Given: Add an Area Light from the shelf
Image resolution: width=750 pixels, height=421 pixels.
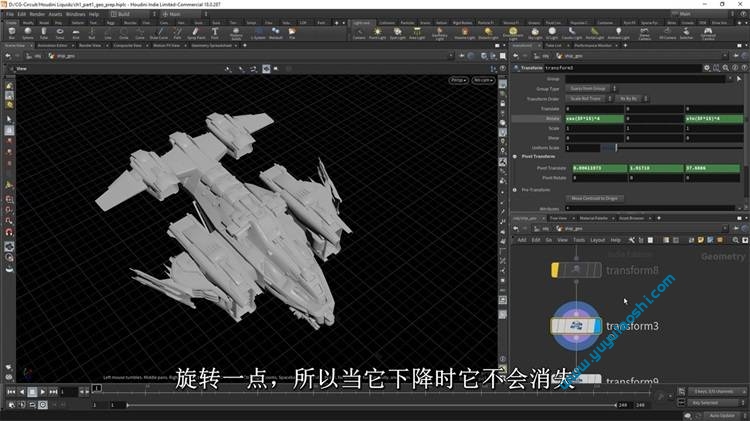Looking at the screenshot, I should [x=417, y=33].
